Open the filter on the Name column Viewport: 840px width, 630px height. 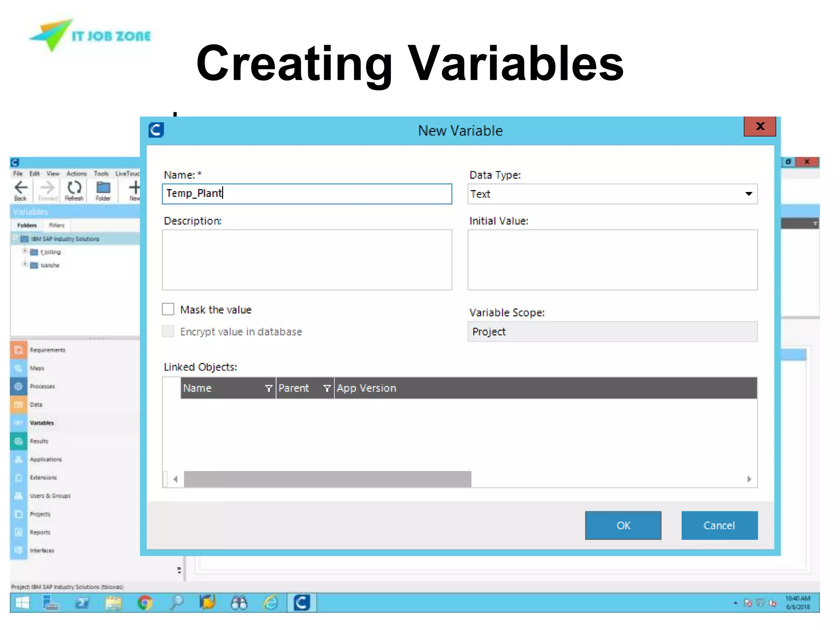pos(269,388)
